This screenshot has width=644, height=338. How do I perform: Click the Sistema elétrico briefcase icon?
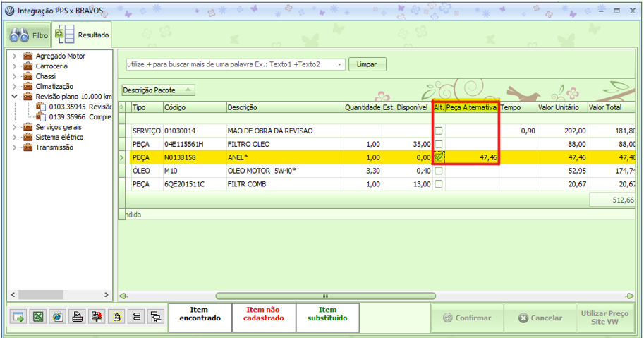28,137
